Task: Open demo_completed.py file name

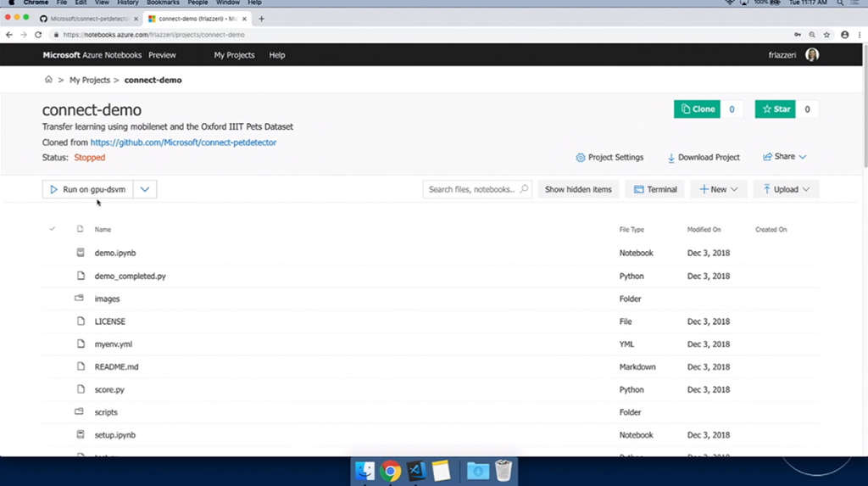Action: point(130,276)
